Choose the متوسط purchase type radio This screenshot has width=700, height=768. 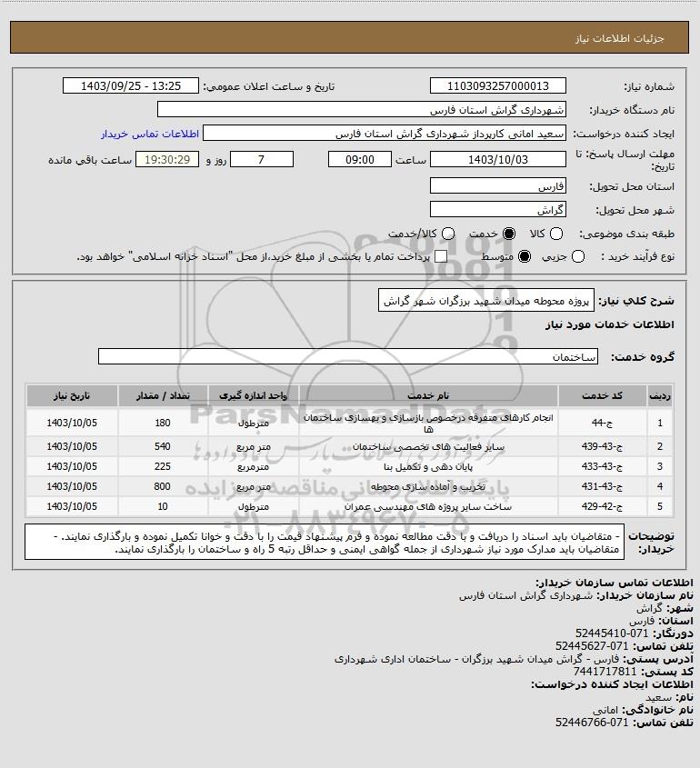pyautogui.click(x=525, y=256)
